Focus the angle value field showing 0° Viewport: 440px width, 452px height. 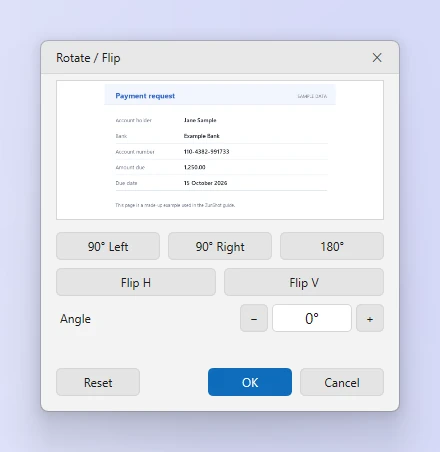click(312, 318)
